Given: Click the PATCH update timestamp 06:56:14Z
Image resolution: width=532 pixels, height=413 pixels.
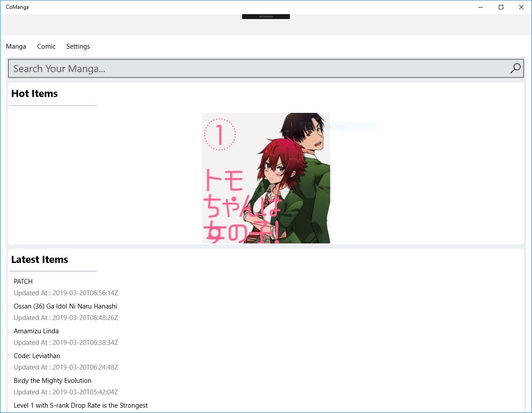Looking at the screenshot, I should coord(66,293).
